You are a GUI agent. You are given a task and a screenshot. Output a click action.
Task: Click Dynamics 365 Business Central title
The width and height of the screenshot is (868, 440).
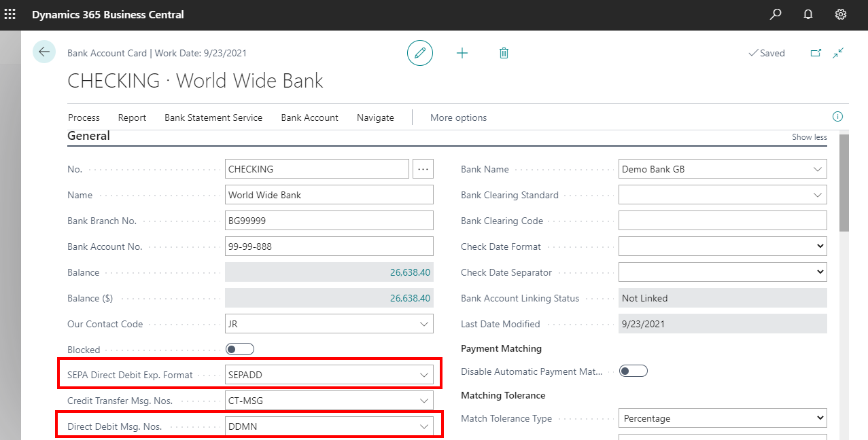(108, 14)
